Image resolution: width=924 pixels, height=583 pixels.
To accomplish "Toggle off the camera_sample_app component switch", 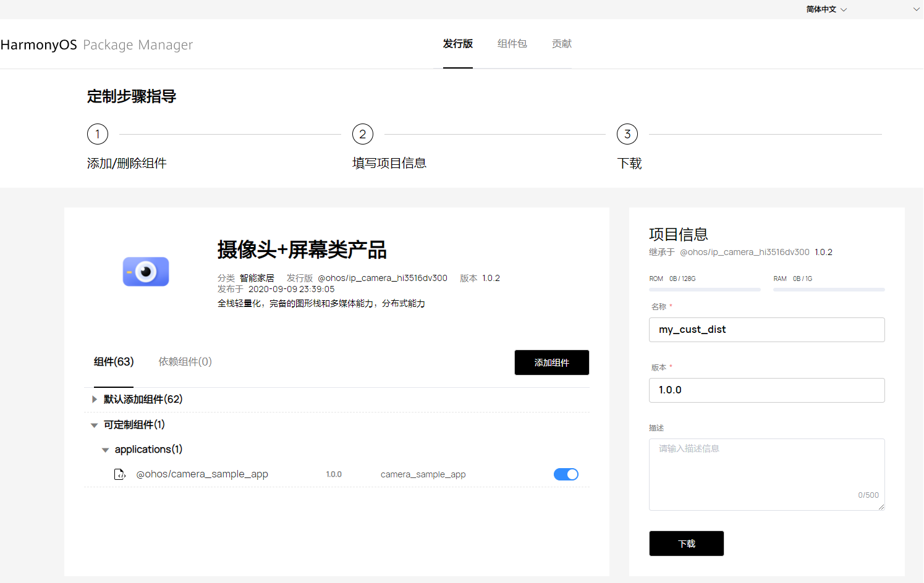I will click(566, 474).
